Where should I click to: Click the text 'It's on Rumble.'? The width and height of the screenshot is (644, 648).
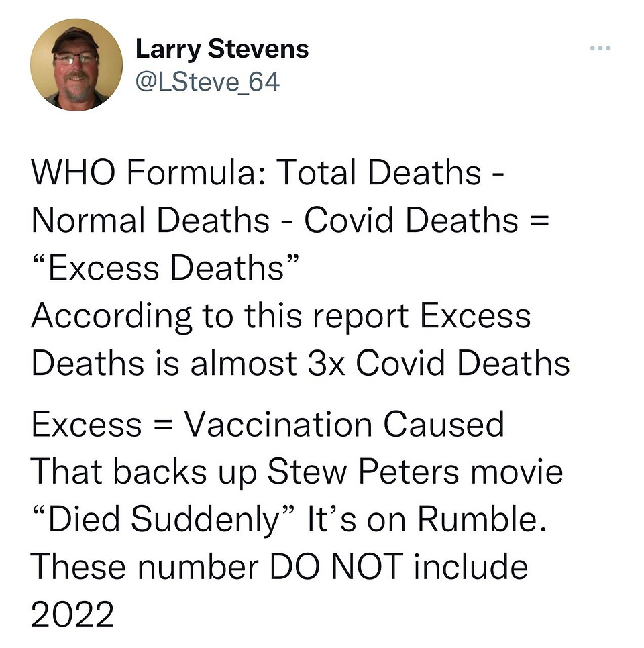pyautogui.click(x=427, y=519)
